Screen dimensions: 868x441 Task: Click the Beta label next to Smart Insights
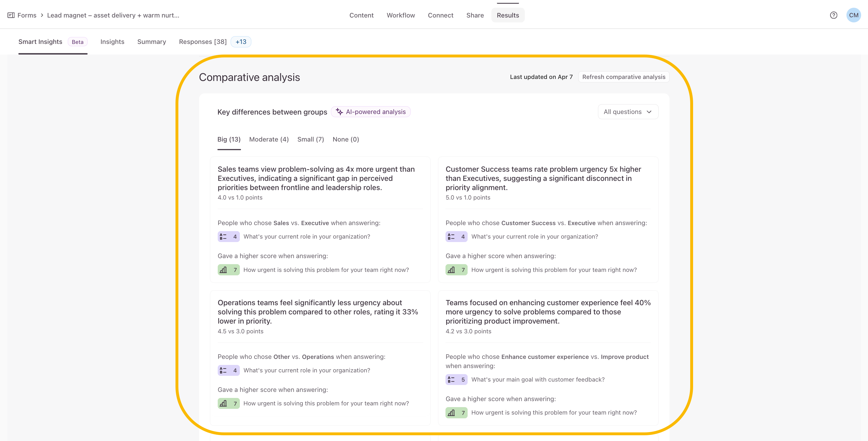[x=78, y=42]
